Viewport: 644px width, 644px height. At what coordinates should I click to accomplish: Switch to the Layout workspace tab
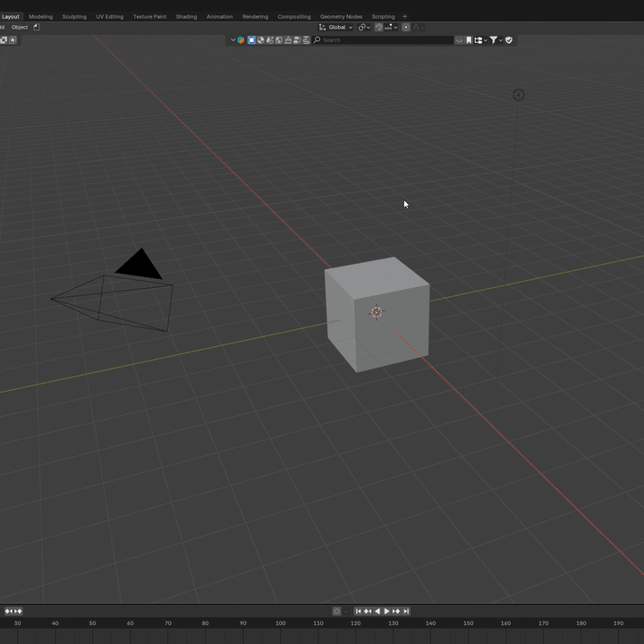pos(10,16)
